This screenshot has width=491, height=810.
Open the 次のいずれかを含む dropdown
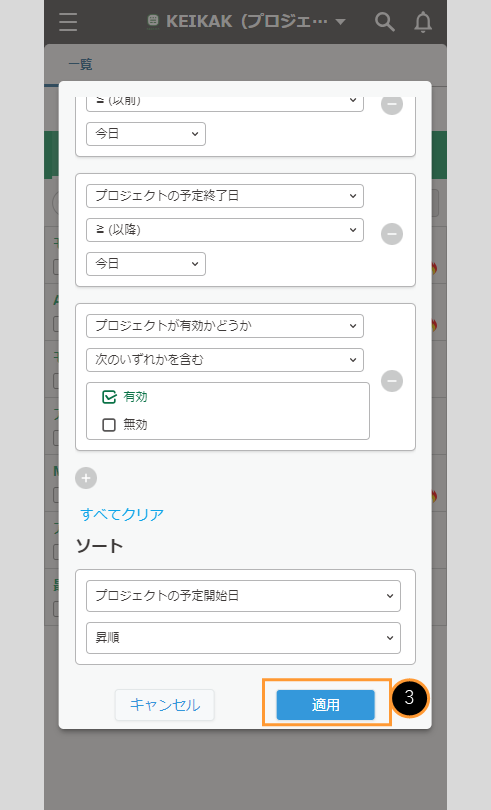(x=225, y=360)
